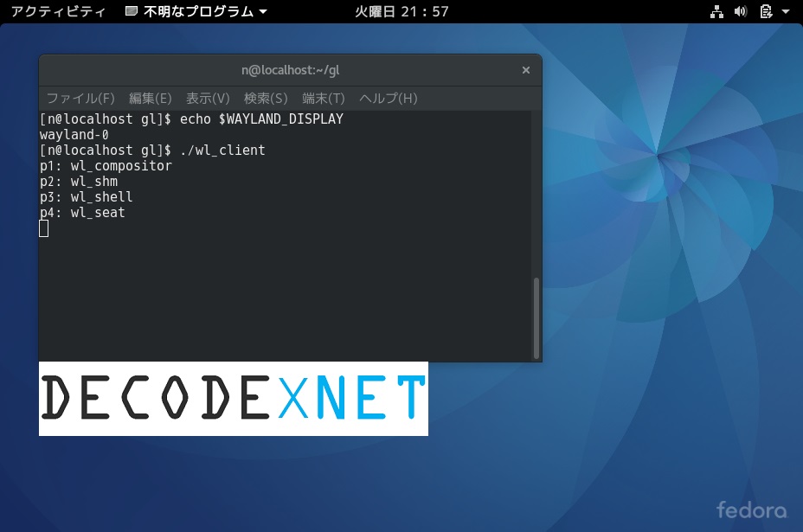Expand the 不明なプログラム app menu arrow
This screenshot has width=803, height=532.
[263, 12]
